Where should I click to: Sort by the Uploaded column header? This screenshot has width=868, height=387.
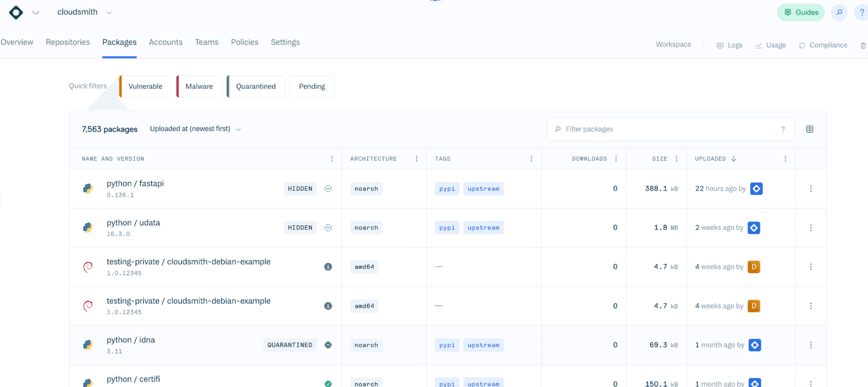(716, 158)
